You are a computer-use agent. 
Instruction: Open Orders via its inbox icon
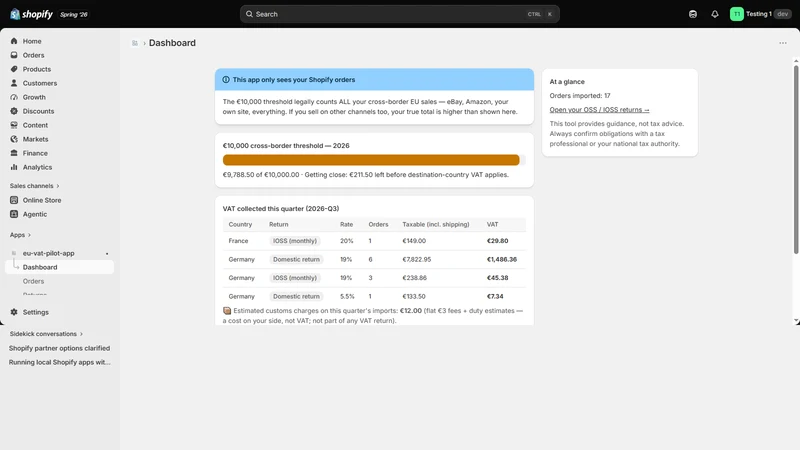[14, 55]
